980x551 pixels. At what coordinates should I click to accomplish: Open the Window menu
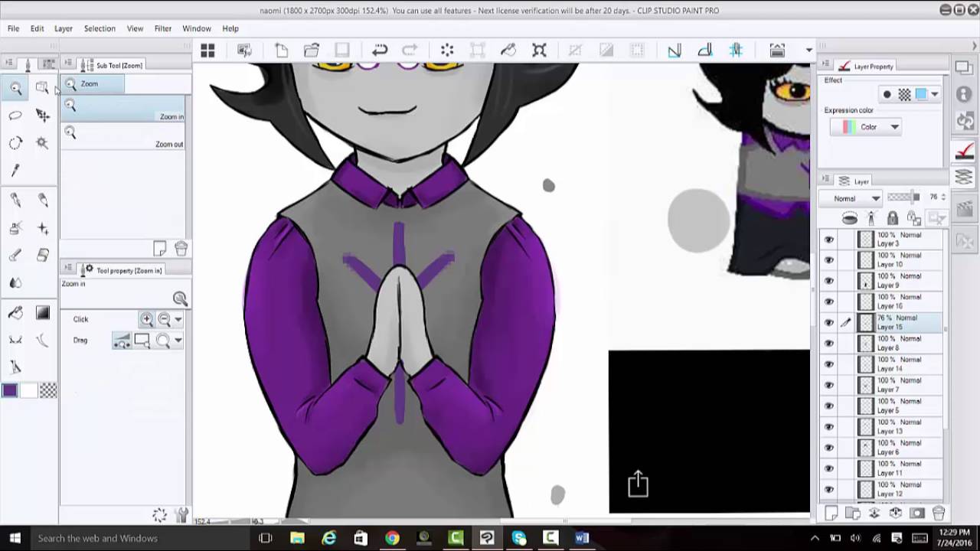[x=197, y=28]
